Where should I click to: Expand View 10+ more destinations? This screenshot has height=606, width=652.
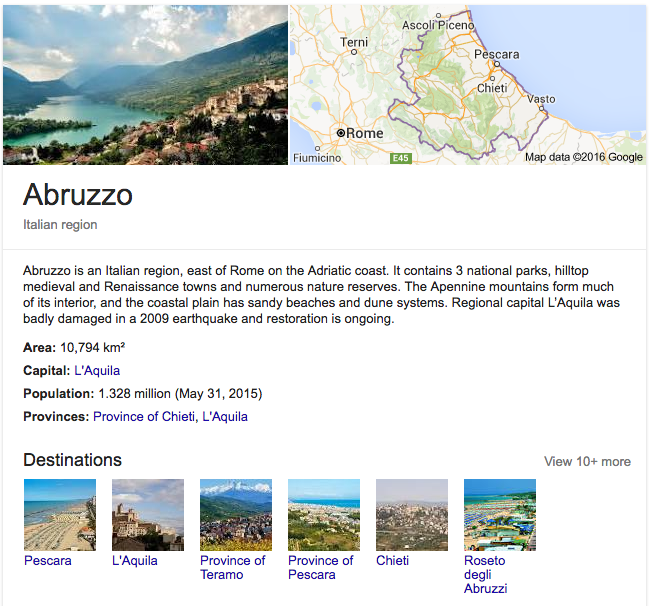pyautogui.click(x=587, y=461)
